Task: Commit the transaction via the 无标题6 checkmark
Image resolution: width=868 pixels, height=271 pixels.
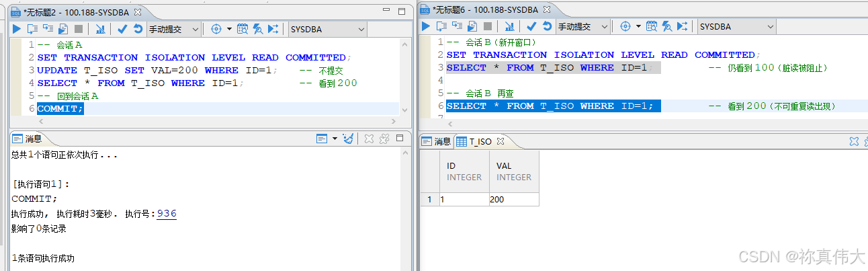Action: point(531,26)
